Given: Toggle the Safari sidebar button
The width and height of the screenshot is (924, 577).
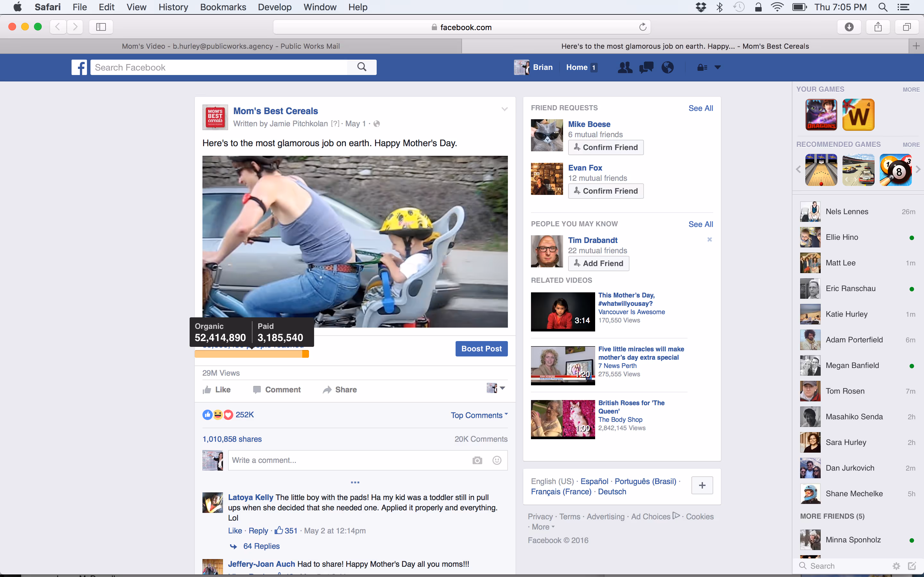Looking at the screenshot, I should pos(101,27).
